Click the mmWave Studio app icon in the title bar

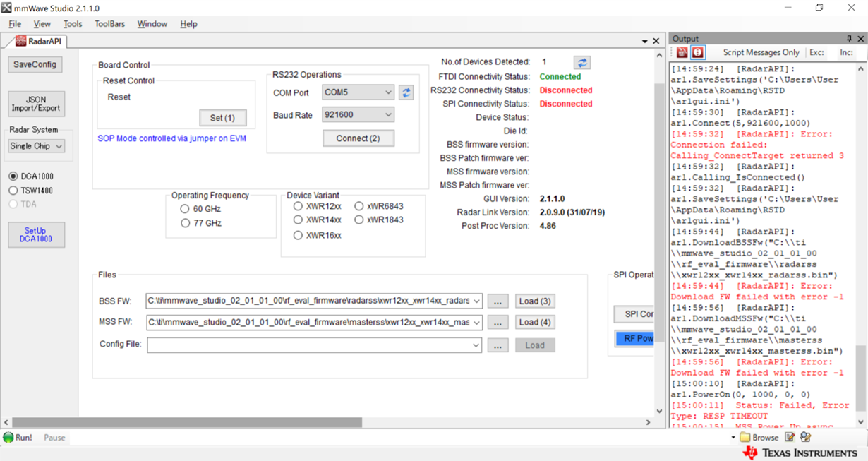point(6,7)
